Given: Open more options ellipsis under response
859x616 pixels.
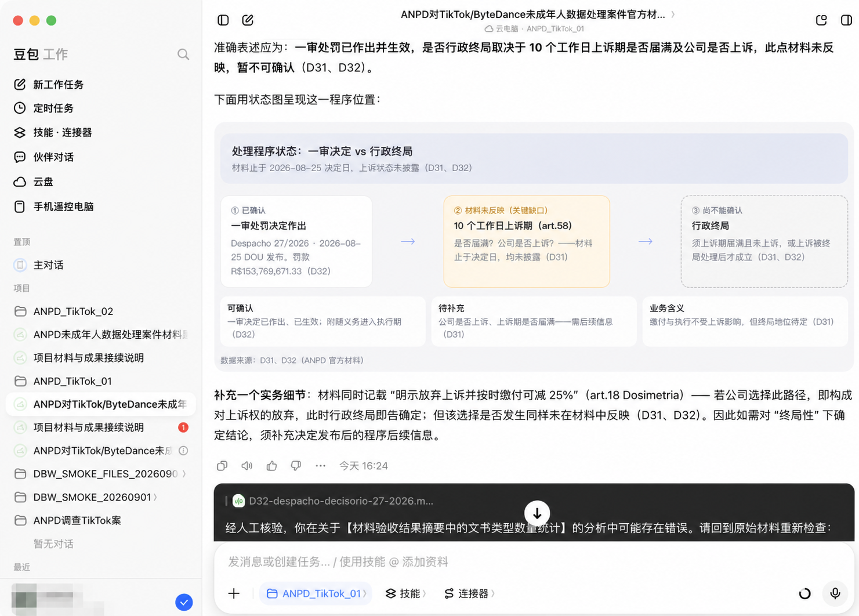Looking at the screenshot, I should click(320, 466).
